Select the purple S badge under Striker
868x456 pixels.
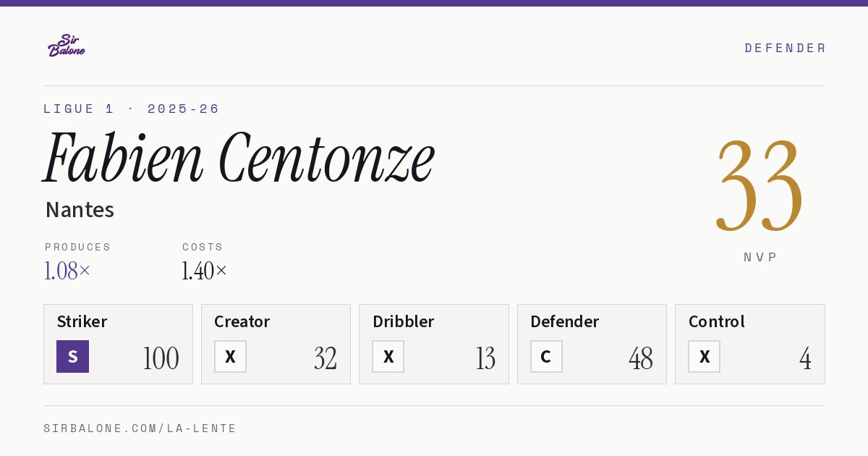point(72,356)
